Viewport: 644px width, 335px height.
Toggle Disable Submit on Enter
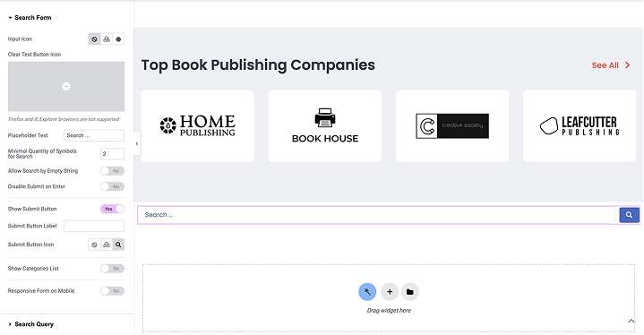(x=112, y=186)
